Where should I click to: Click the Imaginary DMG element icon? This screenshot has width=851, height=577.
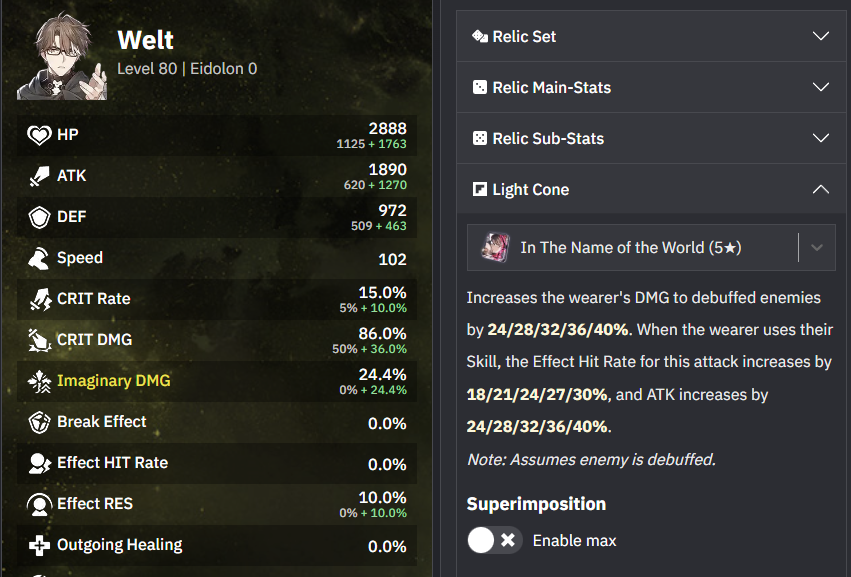click(39, 381)
